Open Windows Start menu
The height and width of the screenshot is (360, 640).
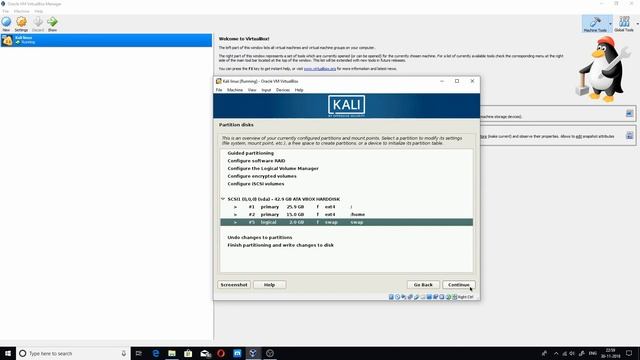tap(8, 353)
